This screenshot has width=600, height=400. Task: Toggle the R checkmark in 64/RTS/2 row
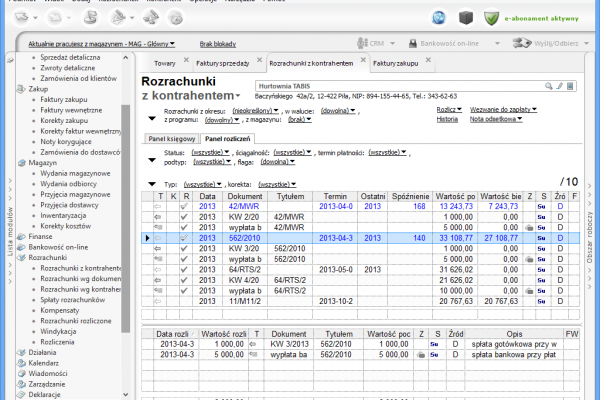click(186, 271)
